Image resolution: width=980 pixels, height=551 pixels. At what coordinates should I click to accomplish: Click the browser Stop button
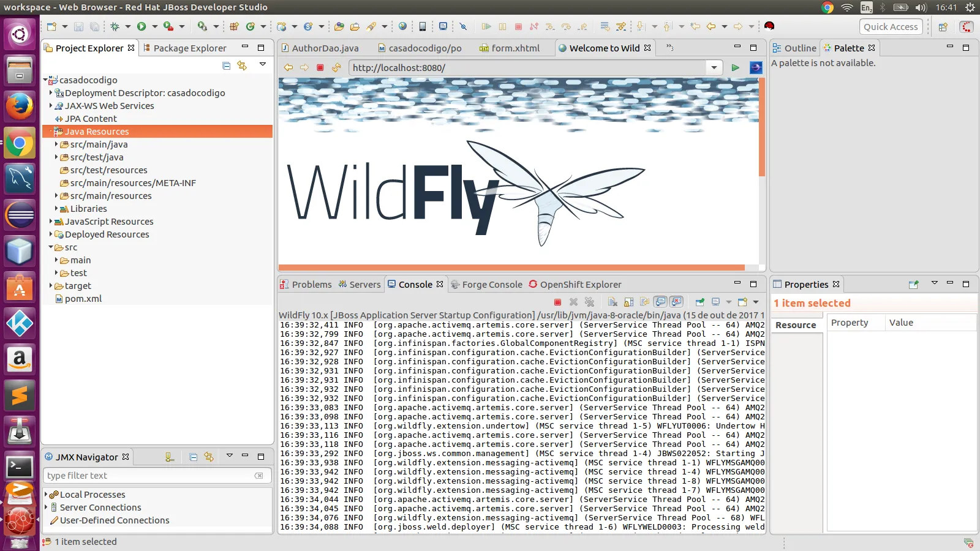click(x=320, y=67)
